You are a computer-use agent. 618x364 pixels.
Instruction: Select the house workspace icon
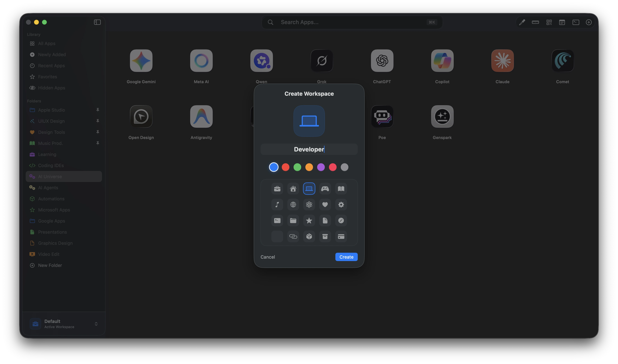click(x=293, y=189)
